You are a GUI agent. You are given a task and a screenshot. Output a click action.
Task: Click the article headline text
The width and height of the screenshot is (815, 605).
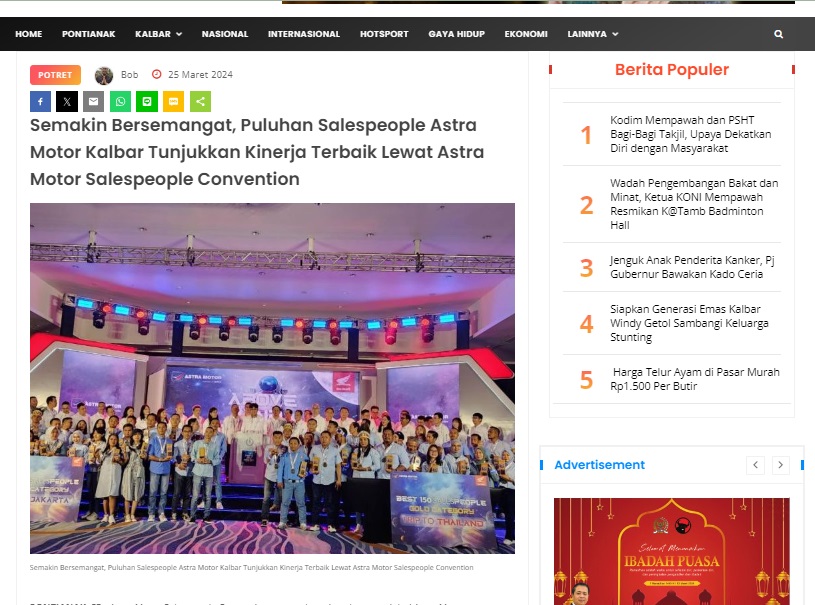coord(257,152)
